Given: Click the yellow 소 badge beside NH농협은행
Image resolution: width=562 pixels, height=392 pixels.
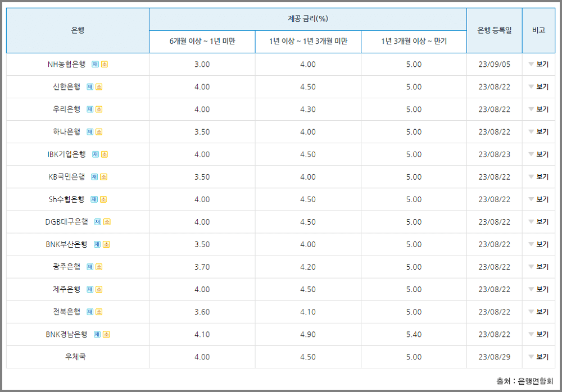Looking at the screenshot, I should pos(105,64).
